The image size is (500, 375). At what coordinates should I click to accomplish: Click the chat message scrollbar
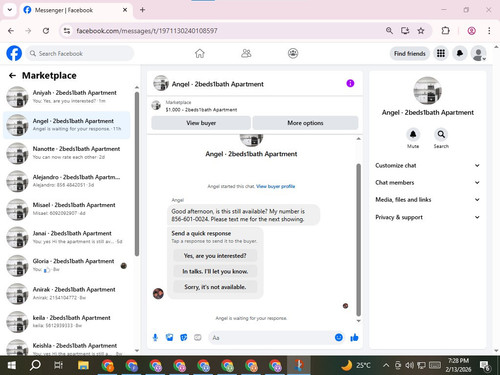pyautogui.click(x=359, y=239)
